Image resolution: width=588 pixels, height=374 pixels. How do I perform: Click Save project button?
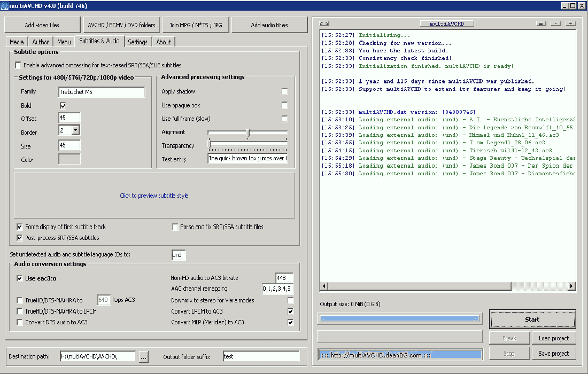pyautogui.click(x=553, y=354)
